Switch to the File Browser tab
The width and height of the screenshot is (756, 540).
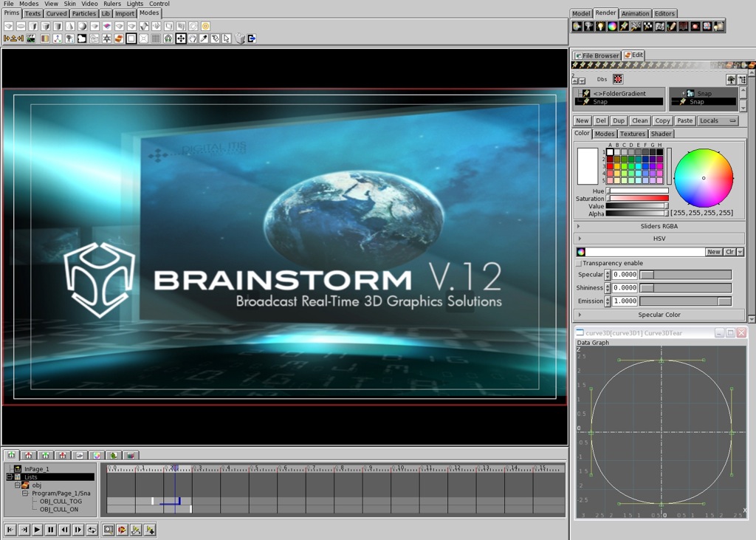[597, 55]
